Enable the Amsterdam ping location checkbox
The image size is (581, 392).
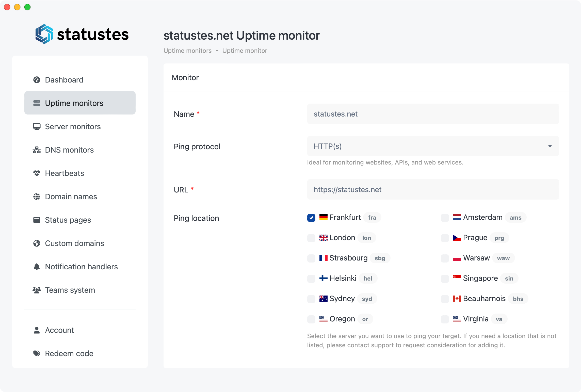pos(445,218)
